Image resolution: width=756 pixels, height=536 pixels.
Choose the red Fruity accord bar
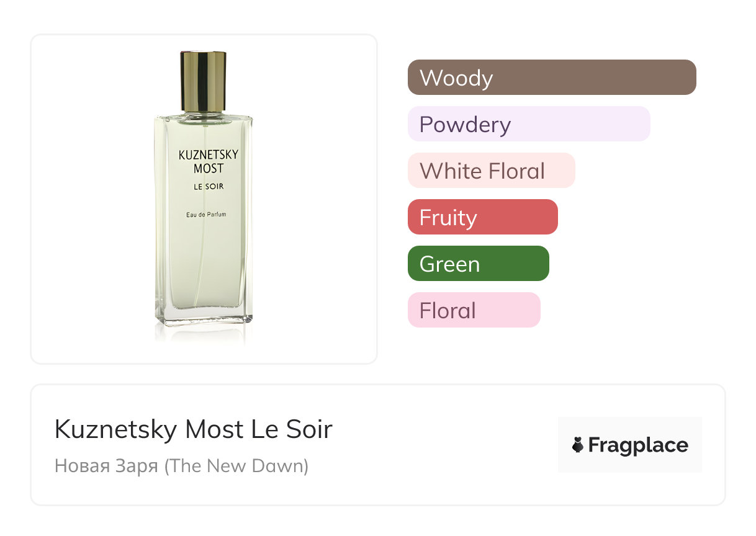tap(482, 217)
